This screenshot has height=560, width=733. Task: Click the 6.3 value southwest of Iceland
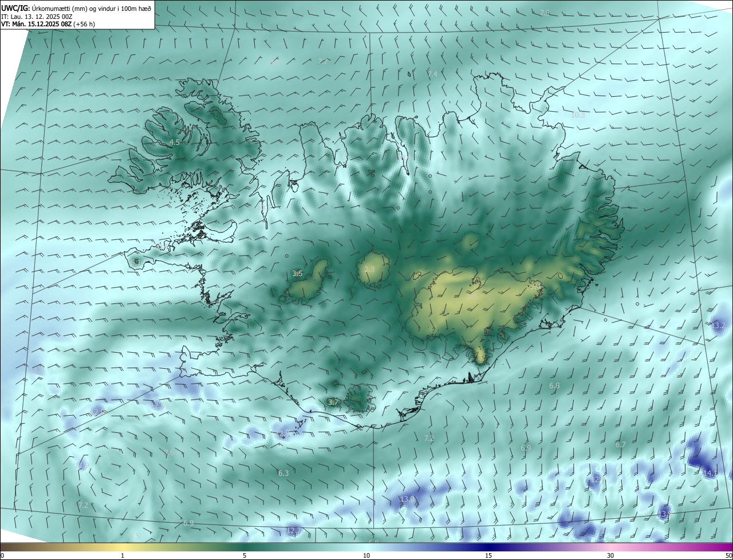coord(283,473)
